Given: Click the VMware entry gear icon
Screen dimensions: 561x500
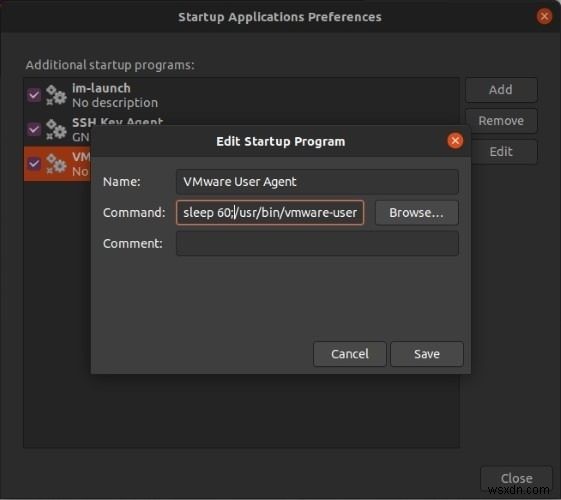Looking at the screenshot, I should [56, 164].
